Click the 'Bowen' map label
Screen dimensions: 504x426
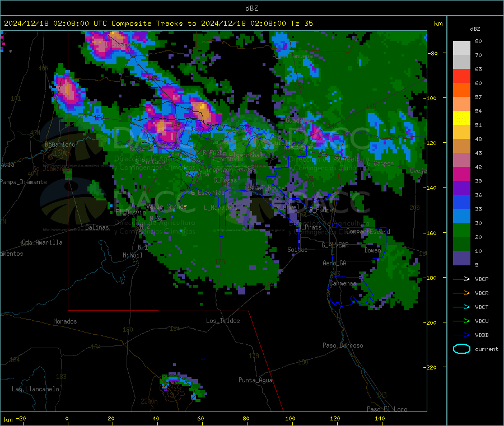(372, 250)
